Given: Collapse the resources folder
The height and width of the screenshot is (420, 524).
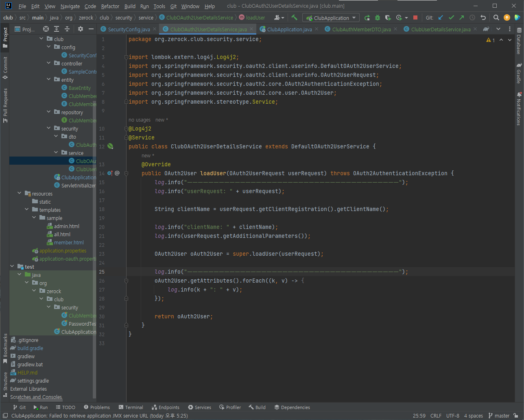Looking at the screenshot, I should point(20,194).
